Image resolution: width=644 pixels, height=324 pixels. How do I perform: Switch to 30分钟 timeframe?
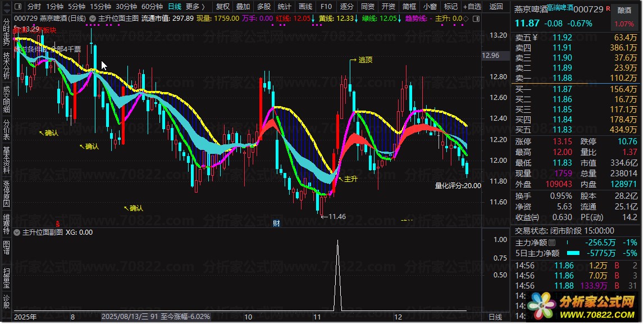[x=126, y=7]
